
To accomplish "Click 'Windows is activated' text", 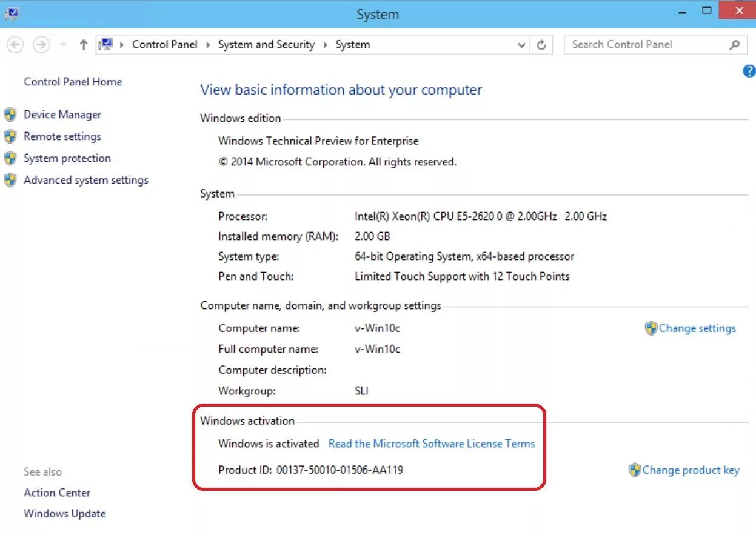I will point(269,444).
